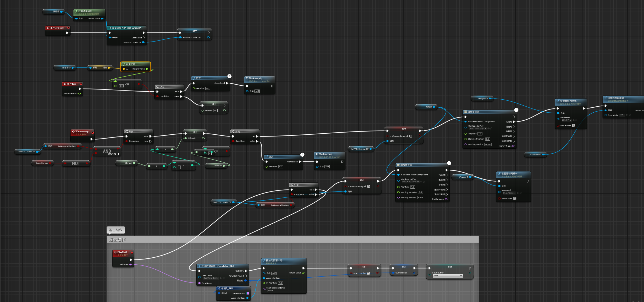Select the 连击动作 comment box title bar
This screenshot has width=644, height=302.
(x=293, y=239)
